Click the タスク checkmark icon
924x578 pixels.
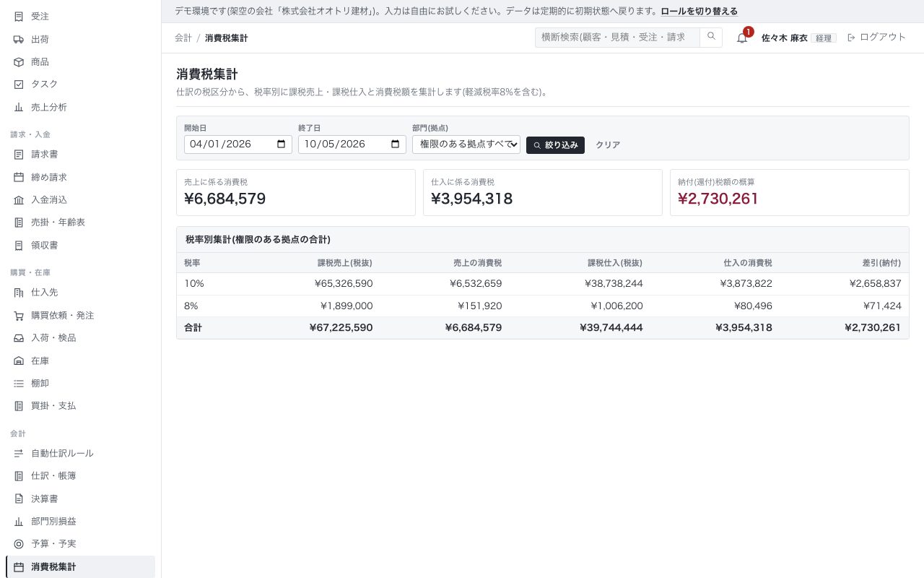[x=19, y=85]
